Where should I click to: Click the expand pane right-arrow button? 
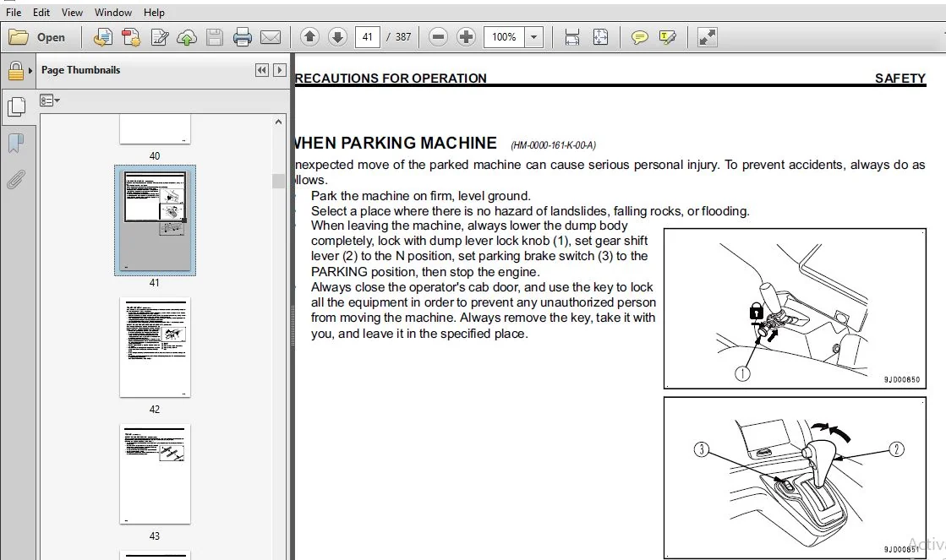[279, 70]
